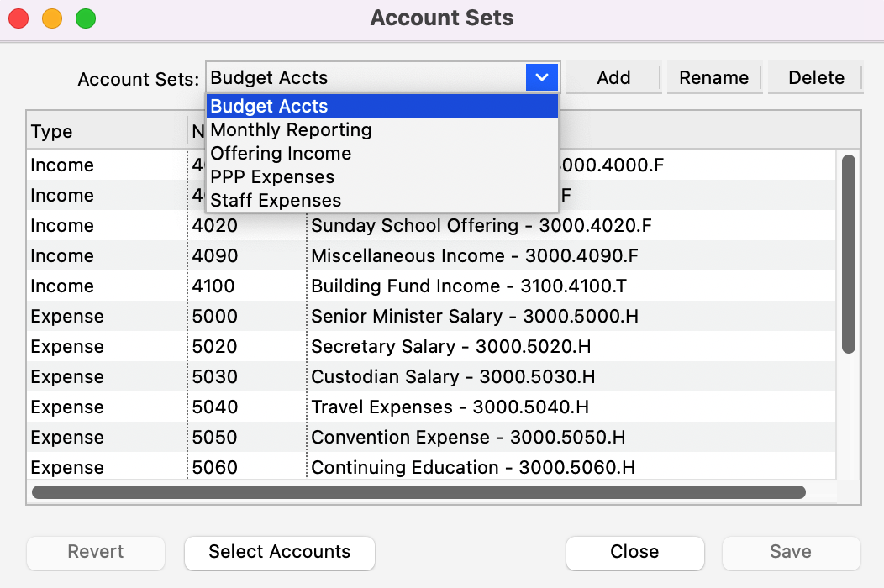
Task: Select Offering Income account set
Action: pyautogui.click(x=281, y=154)
